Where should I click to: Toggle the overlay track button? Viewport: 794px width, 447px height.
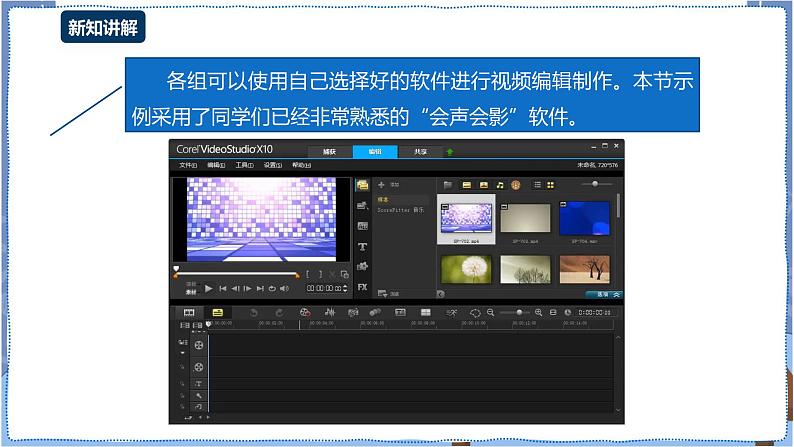tap(198, 367)
